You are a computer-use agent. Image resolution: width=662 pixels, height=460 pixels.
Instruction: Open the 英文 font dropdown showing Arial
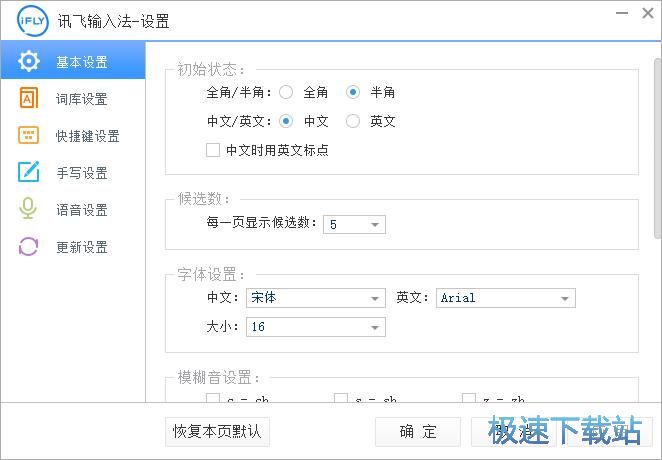(x=506, y=298)
